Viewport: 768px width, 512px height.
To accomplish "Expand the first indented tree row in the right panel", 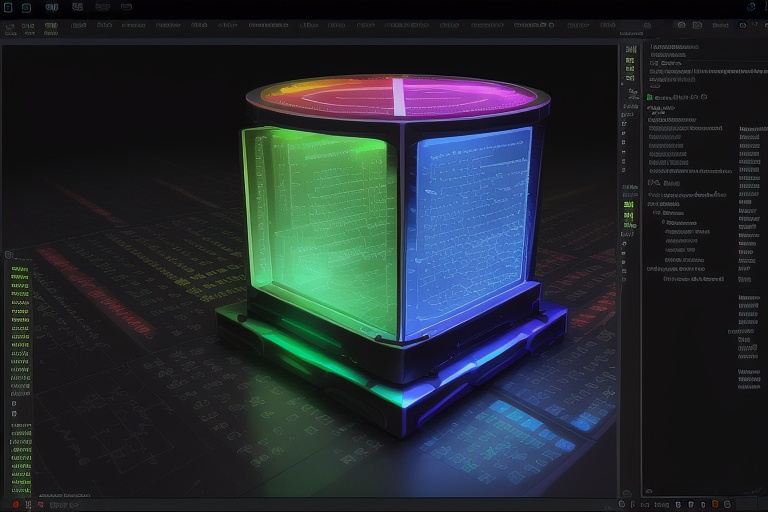I will tap(668, 212).
